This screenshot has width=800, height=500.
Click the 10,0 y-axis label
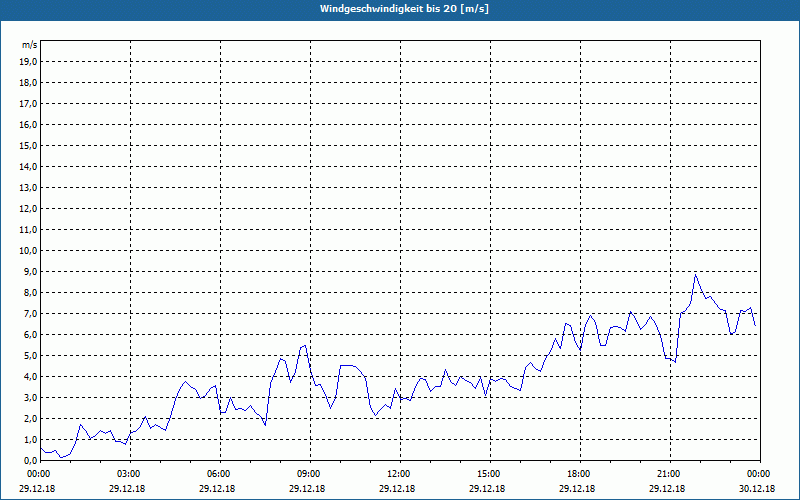28,251
